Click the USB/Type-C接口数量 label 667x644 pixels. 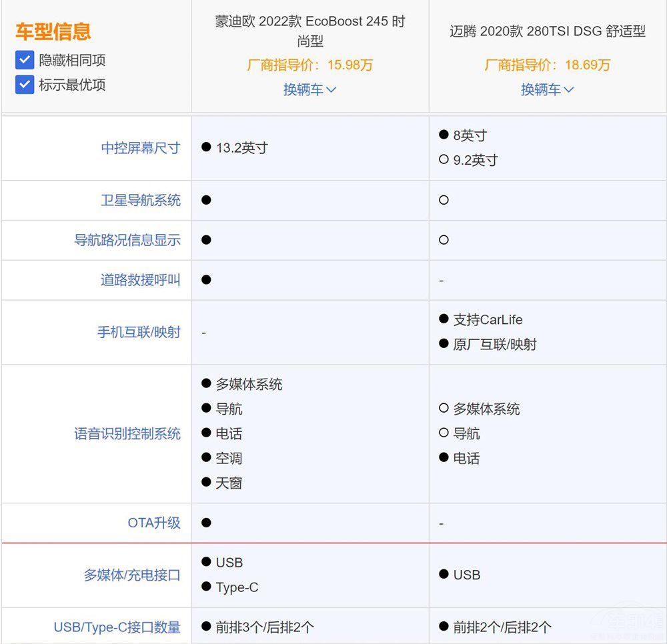coord(117,627)
